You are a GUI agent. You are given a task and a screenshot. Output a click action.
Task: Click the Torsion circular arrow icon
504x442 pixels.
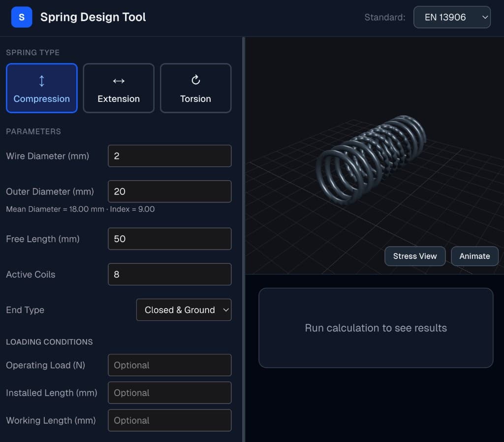(195, 80)
